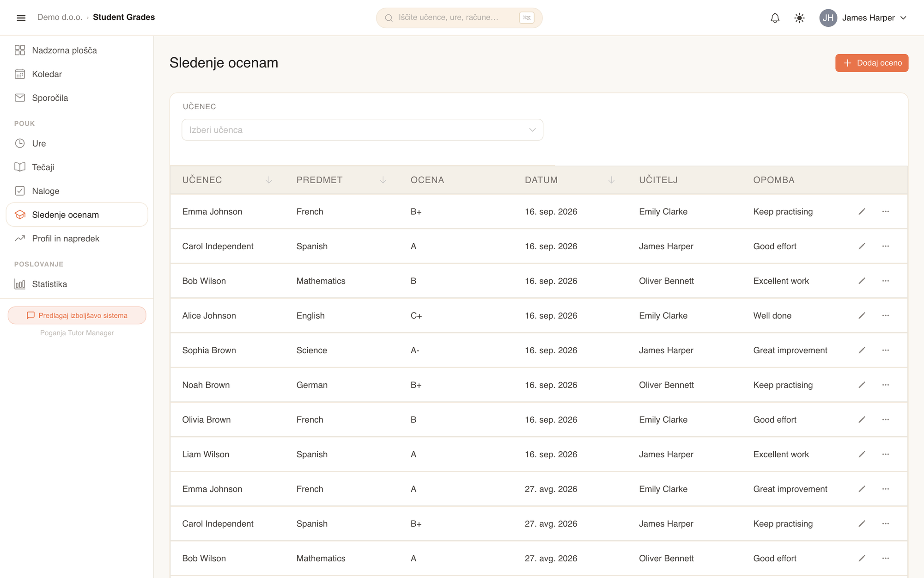The image size is (924, 578).
Task: Open the notifications bell
Action: point(775,18)
